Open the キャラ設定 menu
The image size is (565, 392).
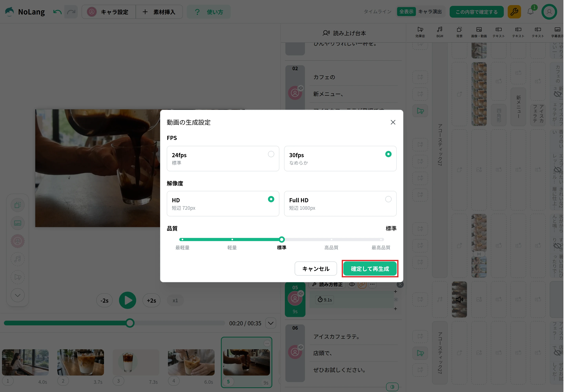[109, 12]
